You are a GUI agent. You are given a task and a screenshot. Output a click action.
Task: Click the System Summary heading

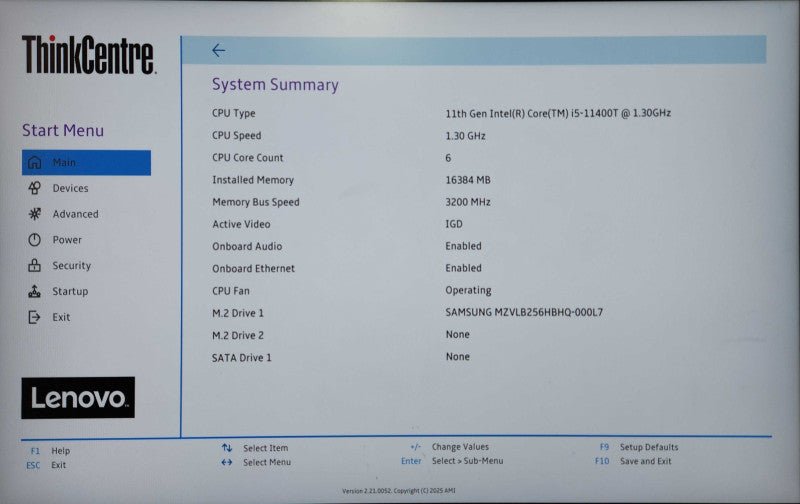pyautogui.click(x=275, y=85)
